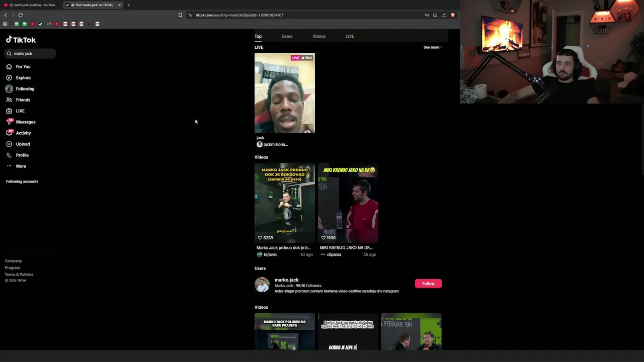Viewport: 644px width, 362px height.
Task: Click the share icon in the address bar
Action: (444, 15)
